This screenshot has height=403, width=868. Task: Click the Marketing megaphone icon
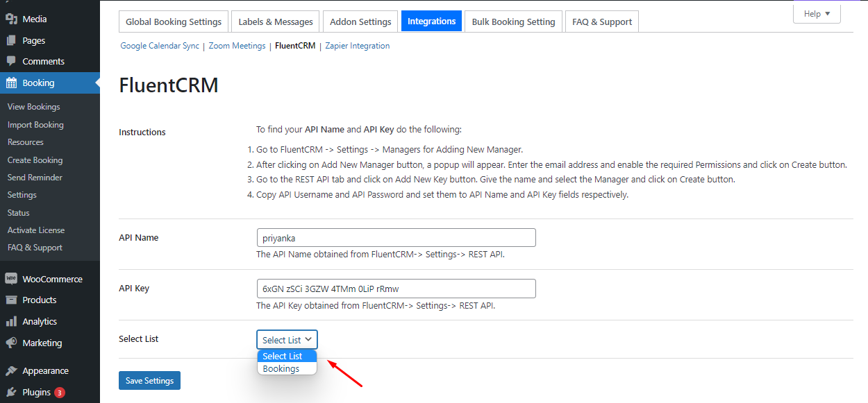click(x=11, y=343)
